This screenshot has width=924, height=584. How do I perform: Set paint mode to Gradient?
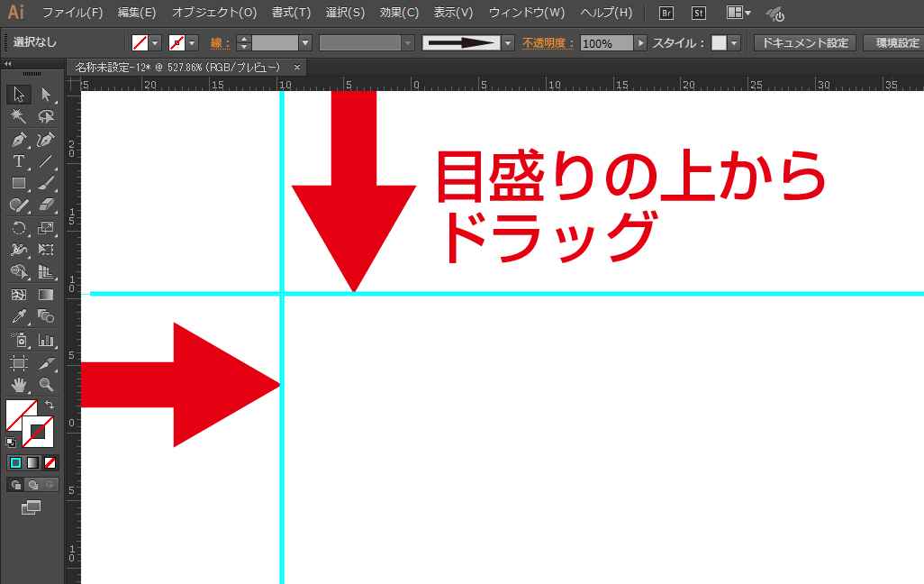click(33, 462)
